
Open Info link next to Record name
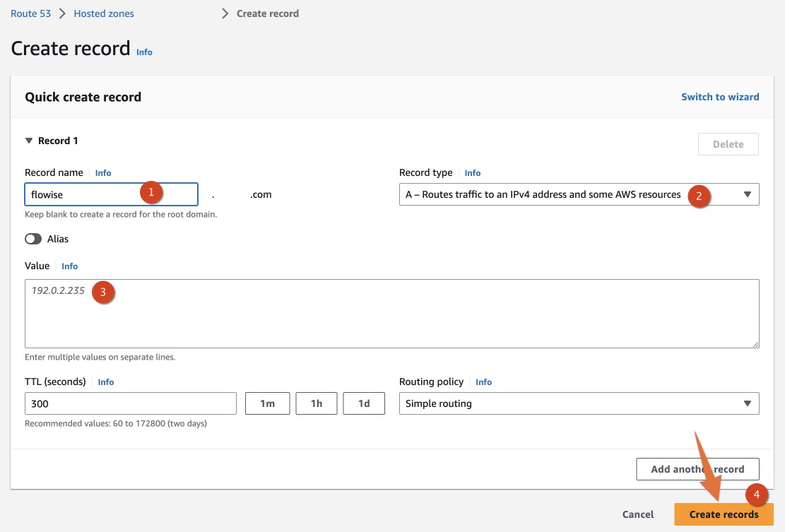click(103, 173)
